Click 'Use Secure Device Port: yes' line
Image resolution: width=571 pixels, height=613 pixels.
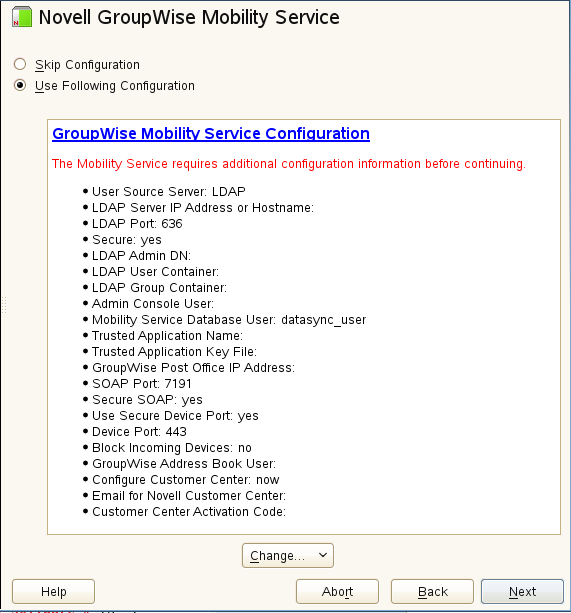click(x=175, y=416)
